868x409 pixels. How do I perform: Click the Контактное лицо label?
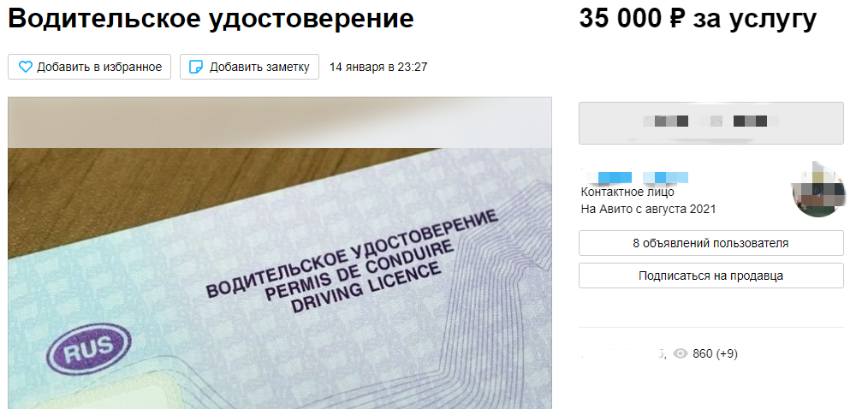627,192
